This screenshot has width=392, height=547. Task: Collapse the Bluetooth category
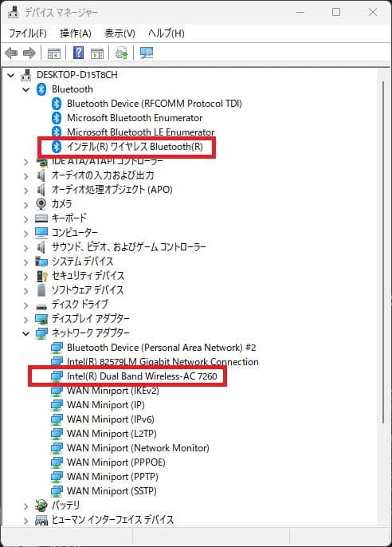point(25,89)
